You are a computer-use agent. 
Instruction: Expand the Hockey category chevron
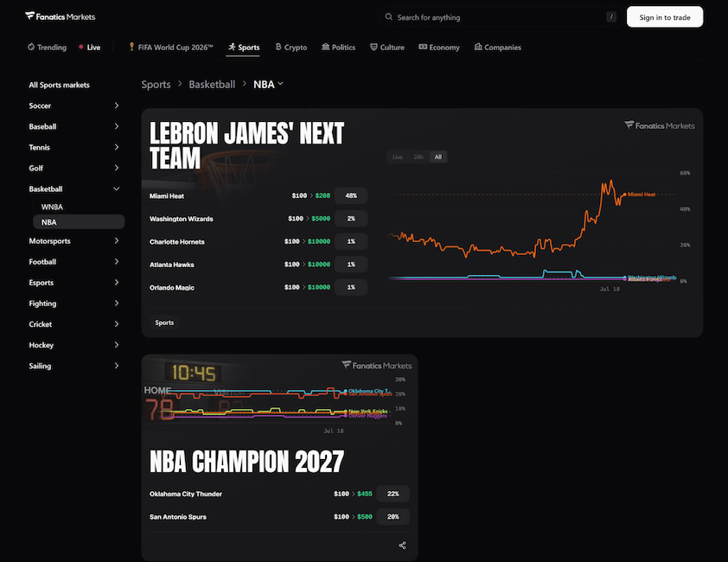pos(117,345)
